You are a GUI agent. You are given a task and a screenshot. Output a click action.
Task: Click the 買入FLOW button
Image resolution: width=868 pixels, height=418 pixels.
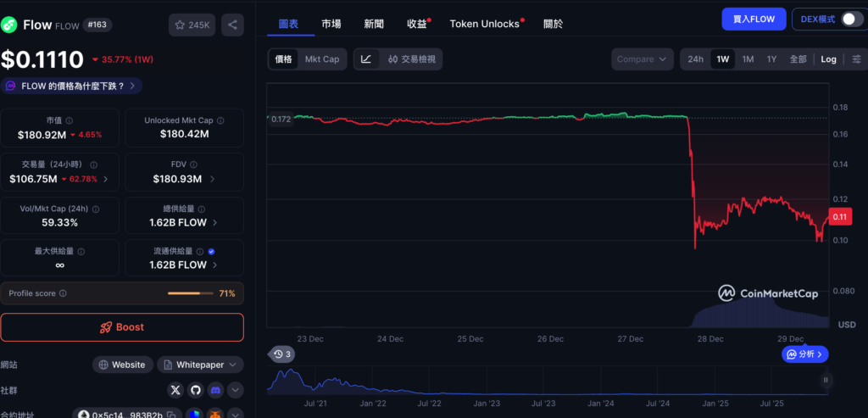754,20
